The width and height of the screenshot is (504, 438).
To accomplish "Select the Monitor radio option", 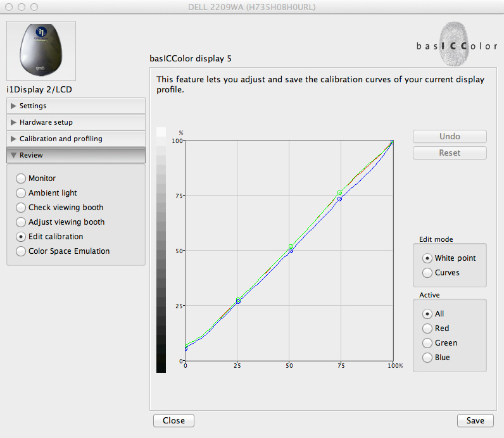I will 21,178.
